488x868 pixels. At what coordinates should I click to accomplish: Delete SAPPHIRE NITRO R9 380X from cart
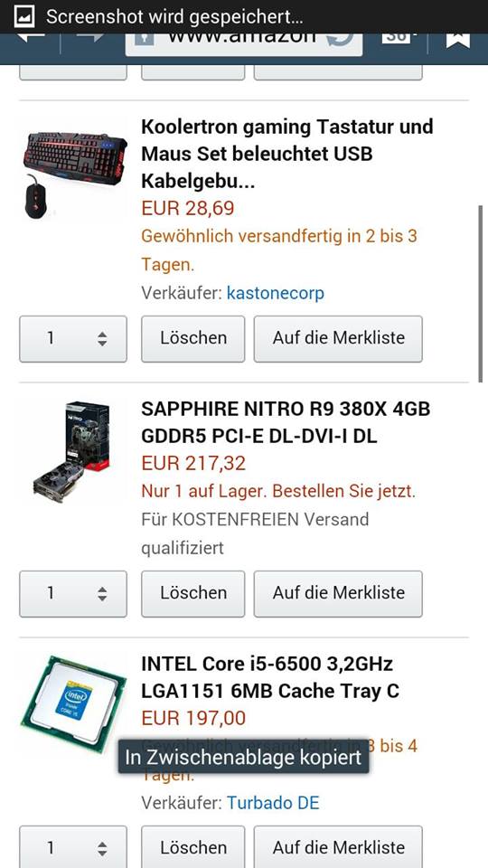[193, 594]
